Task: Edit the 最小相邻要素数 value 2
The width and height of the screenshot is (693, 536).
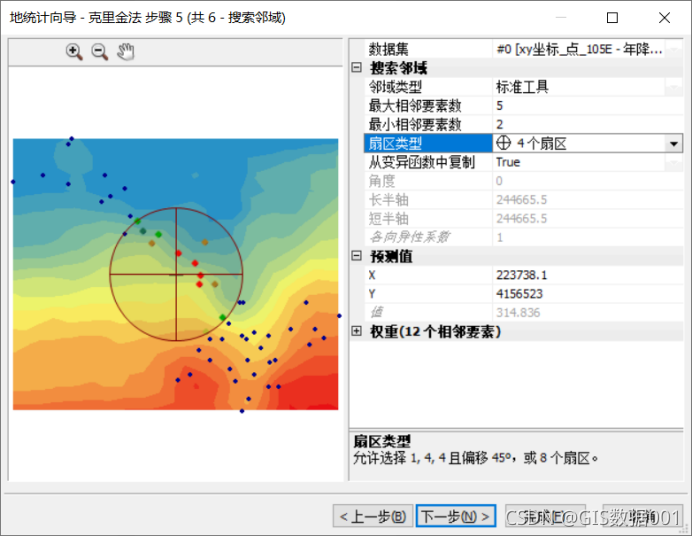Action: 587,125
